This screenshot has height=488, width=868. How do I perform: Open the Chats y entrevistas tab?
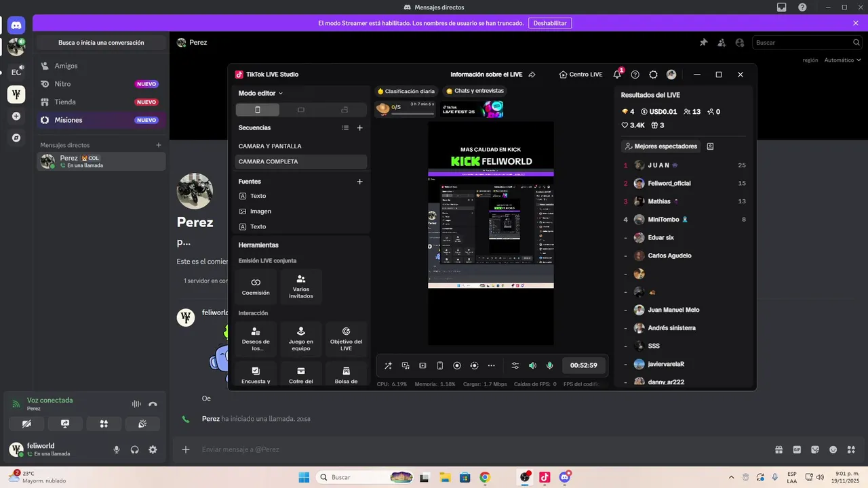tap(475, 91)
